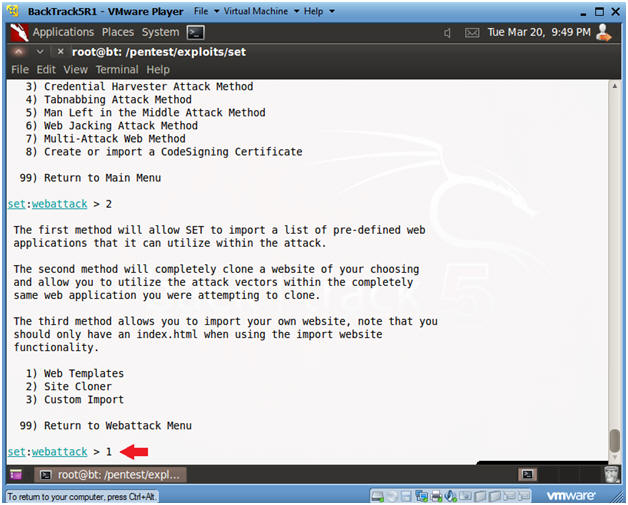The height and width of the screenshot is (505, 628).
Task: Open Virtual Machine dropdown menu
Action: (261, 11)
